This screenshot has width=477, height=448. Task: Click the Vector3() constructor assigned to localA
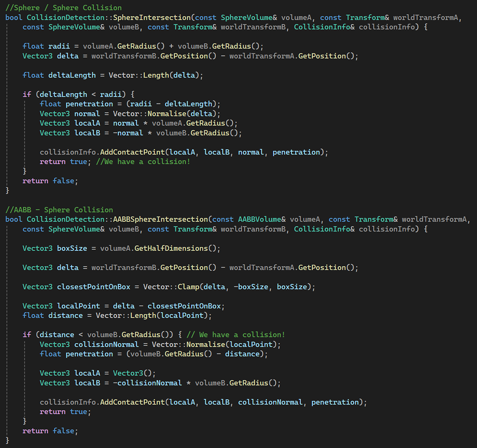pyautogui.click(x=135, y=373)
